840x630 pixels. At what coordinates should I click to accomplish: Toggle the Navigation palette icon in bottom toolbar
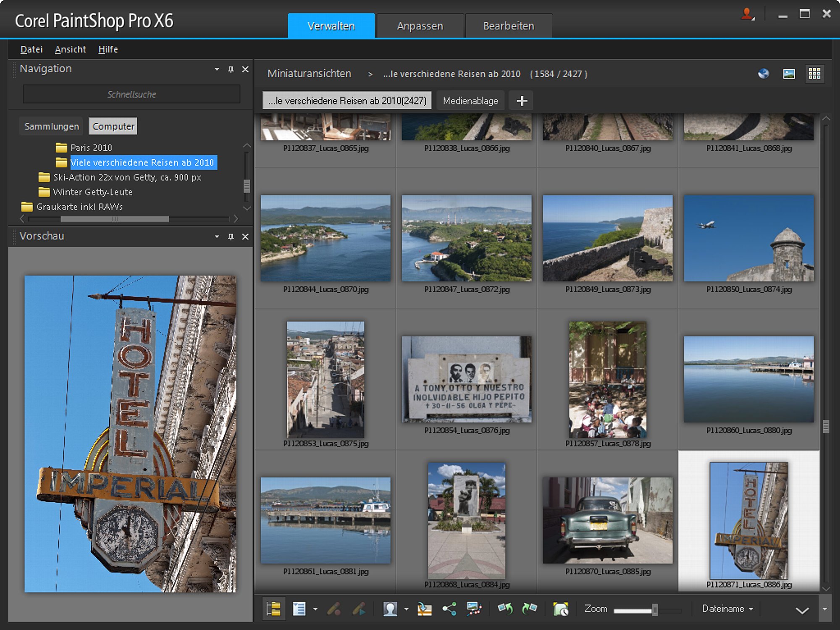click(273, 609)
